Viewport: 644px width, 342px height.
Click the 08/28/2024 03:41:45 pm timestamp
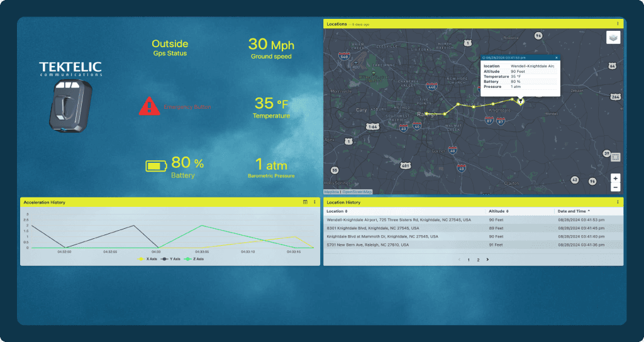pyautogui.click(x=580, y=228)
